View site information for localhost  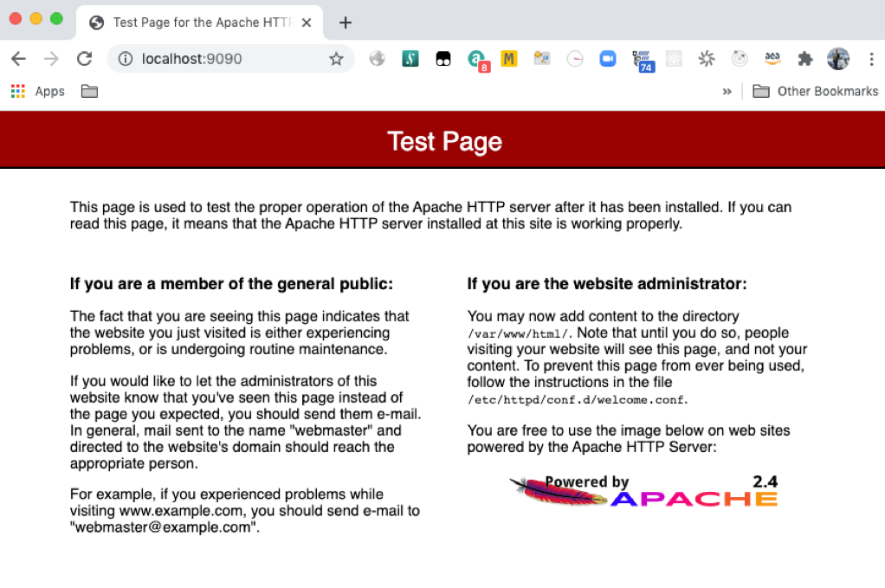pyautogui.click(x=126, y=59)
